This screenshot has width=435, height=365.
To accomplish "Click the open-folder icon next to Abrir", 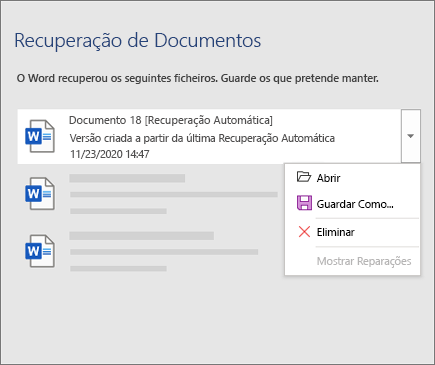I will click(x=304, y=177).
